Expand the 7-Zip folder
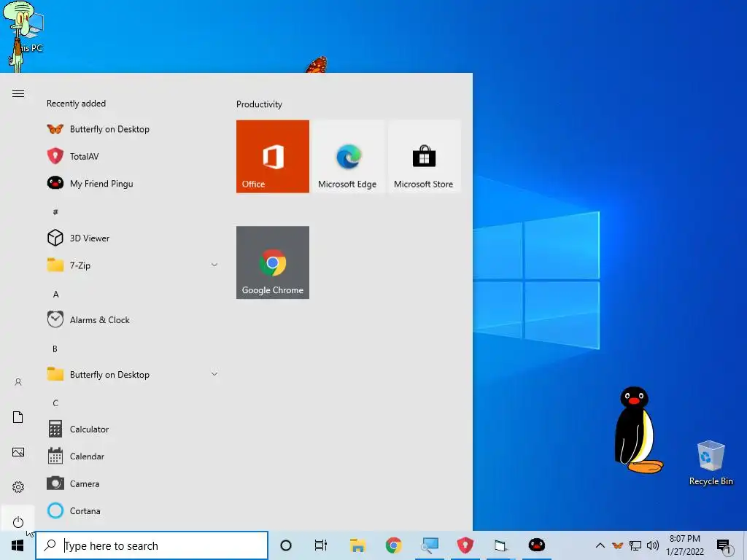 tap(133, 265)
